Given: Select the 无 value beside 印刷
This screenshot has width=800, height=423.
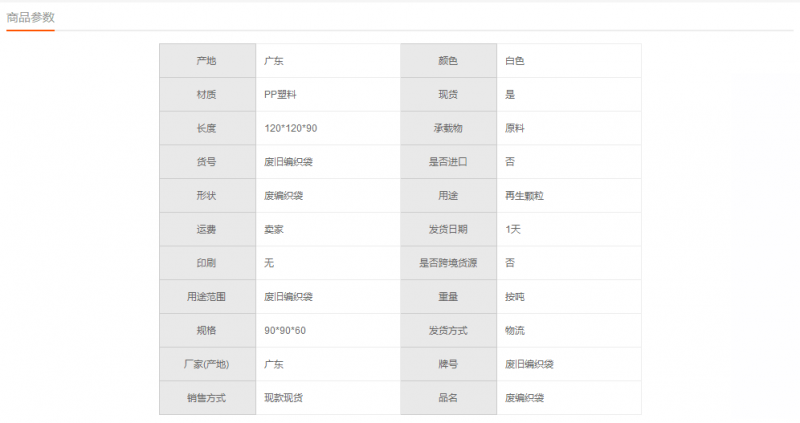Looking at the screenshot, I should [269, 263].
